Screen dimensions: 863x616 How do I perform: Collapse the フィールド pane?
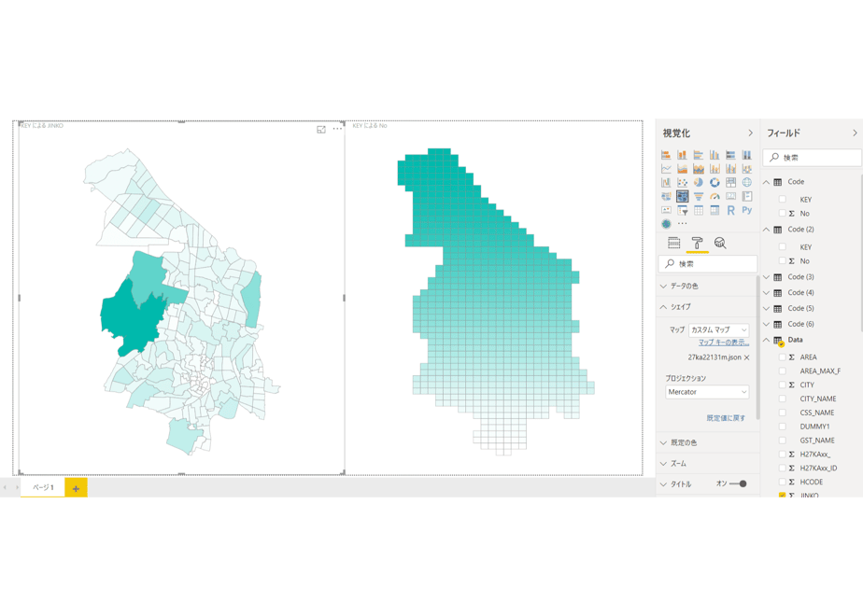pos(855,133)
